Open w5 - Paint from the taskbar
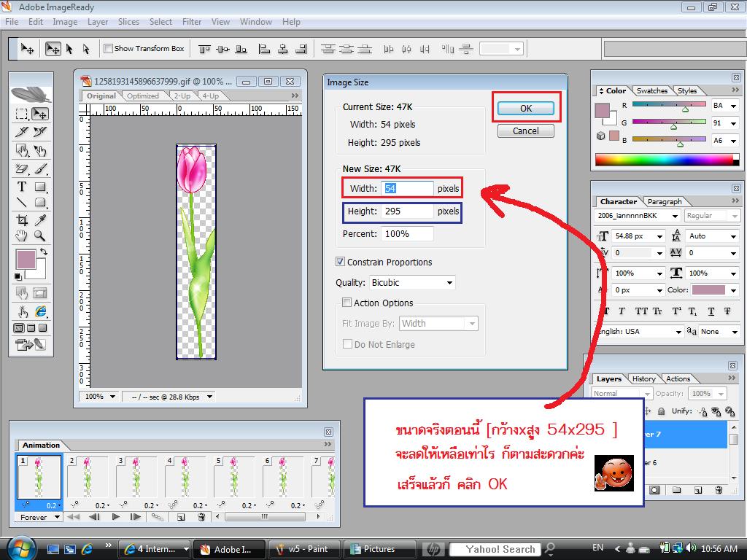747x560 pixels. click(x=304, y=549)
